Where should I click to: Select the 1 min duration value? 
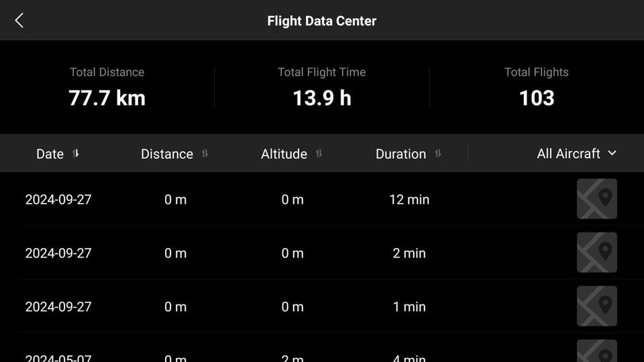click(409, 307)
